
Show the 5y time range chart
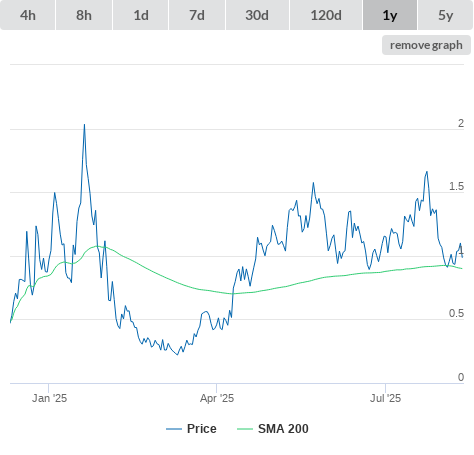point(445,15)
